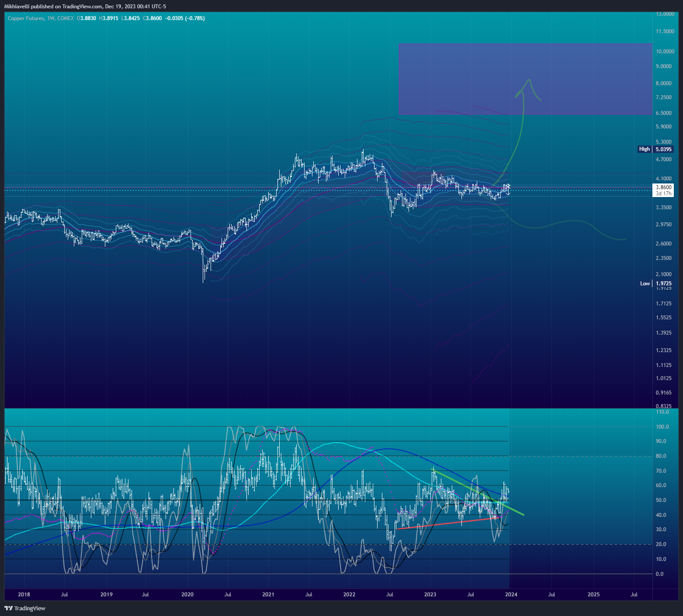Click the 2023 label on the time axis
This screenshot has width=683, height=616.
tap(430, 595)
